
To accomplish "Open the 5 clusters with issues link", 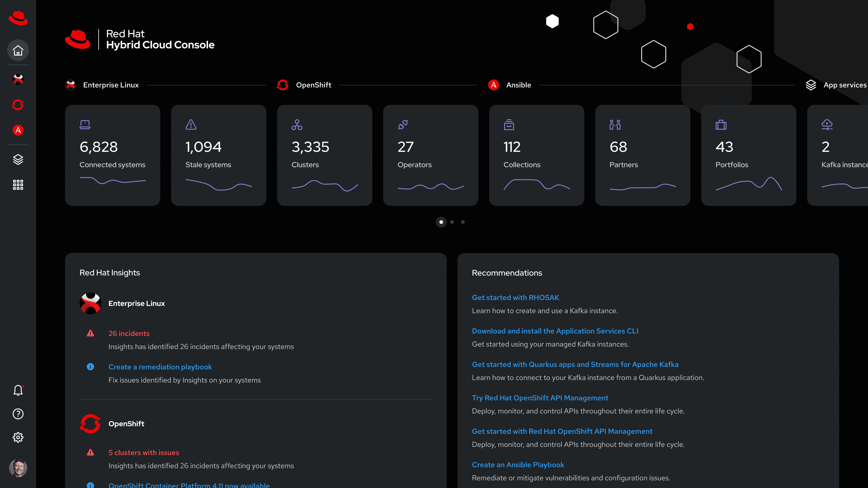I will (144, 453).
